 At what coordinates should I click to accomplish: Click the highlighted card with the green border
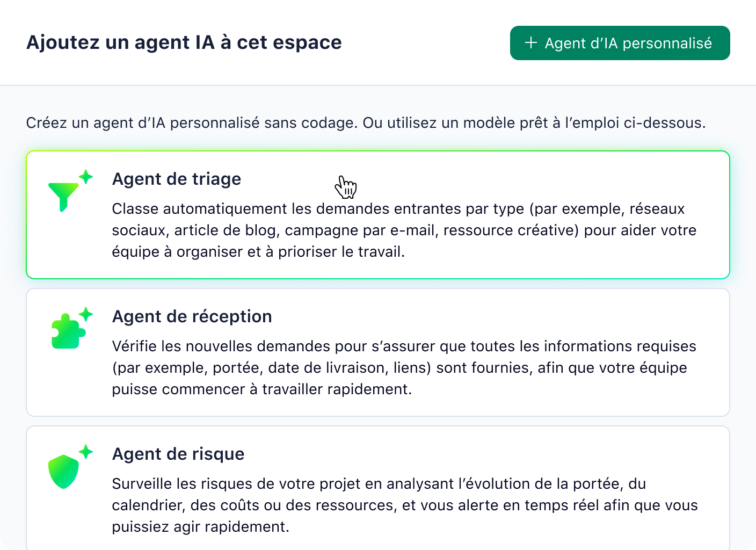coord(378,214)
